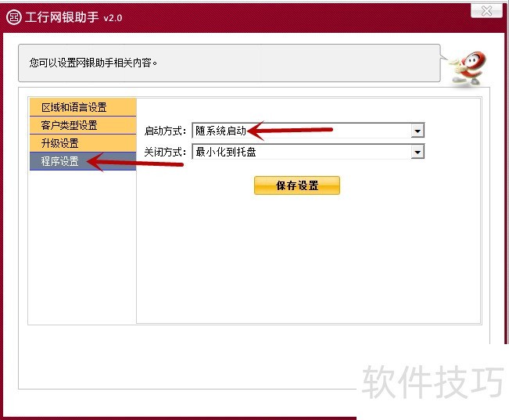Click the 工行网银助手 v2.0 title text
Image resolution: width=509 pixels, height=420 pixels.
73,17
